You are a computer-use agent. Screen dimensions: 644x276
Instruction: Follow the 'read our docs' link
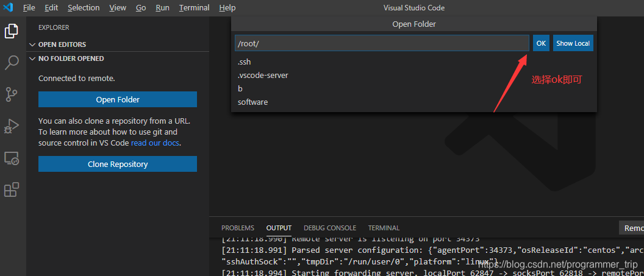156,143
